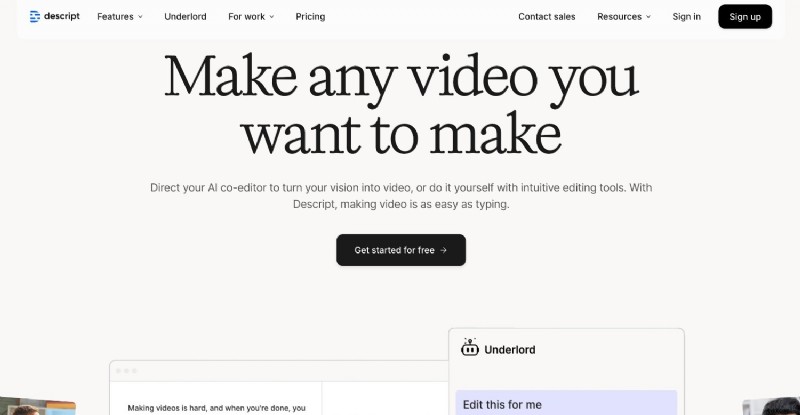Open the Pricing page
800x415 pixels.
click(310, 17)
